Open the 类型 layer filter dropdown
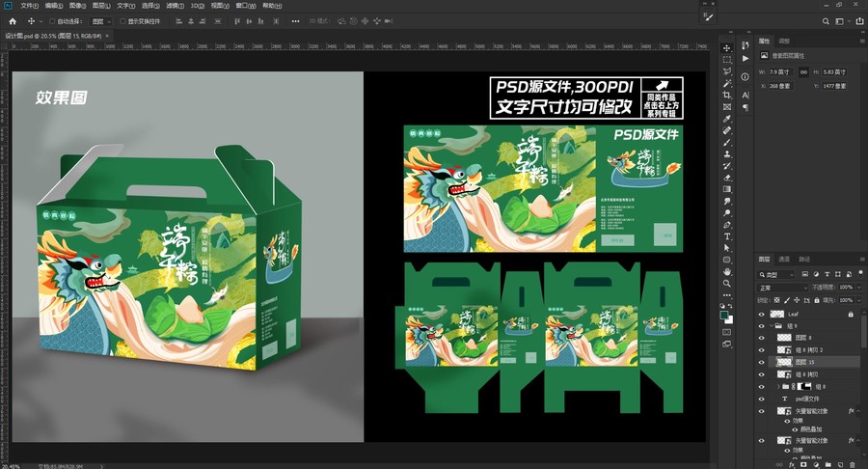The height and width of the screenshot is (469, 868). (776, 275)
